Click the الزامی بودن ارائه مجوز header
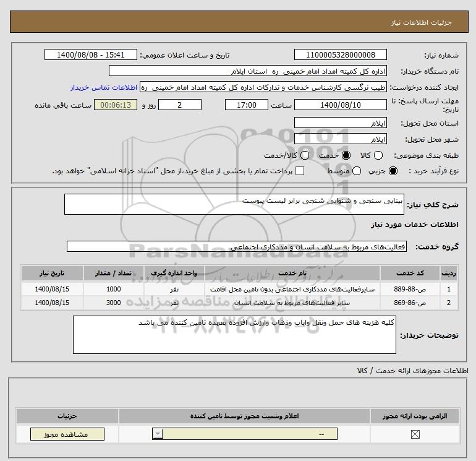 (415, 416)
